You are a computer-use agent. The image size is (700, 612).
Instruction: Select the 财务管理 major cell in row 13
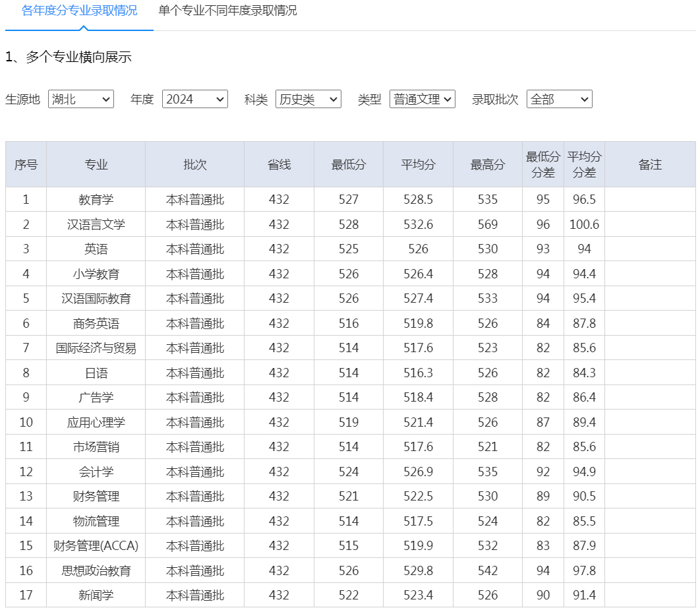[96, 497]
